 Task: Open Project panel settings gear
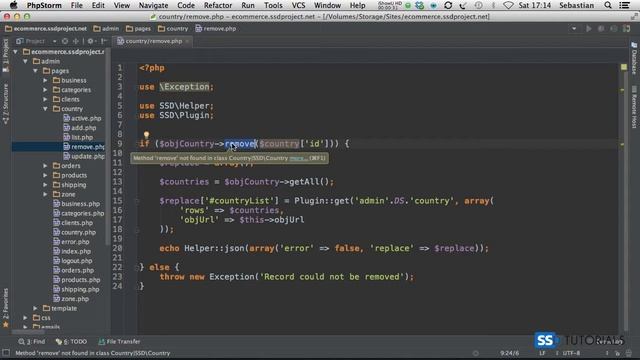tap(91, 41)
